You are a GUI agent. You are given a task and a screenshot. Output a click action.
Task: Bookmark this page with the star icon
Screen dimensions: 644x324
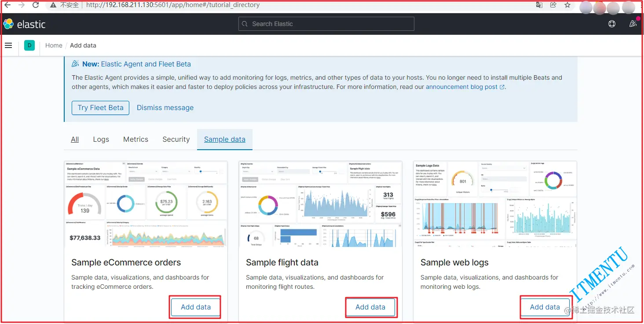(x=567, y=5)
